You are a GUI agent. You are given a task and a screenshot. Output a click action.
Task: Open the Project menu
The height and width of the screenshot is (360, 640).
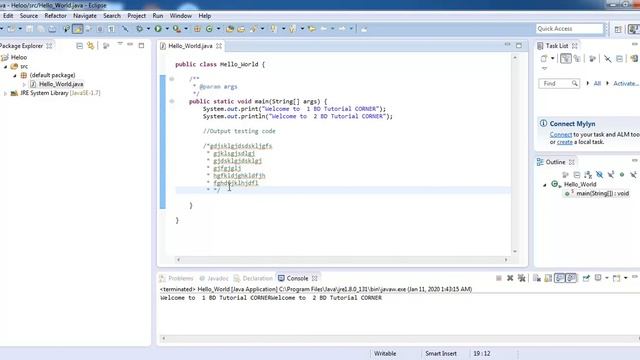[x=136, y=16]
